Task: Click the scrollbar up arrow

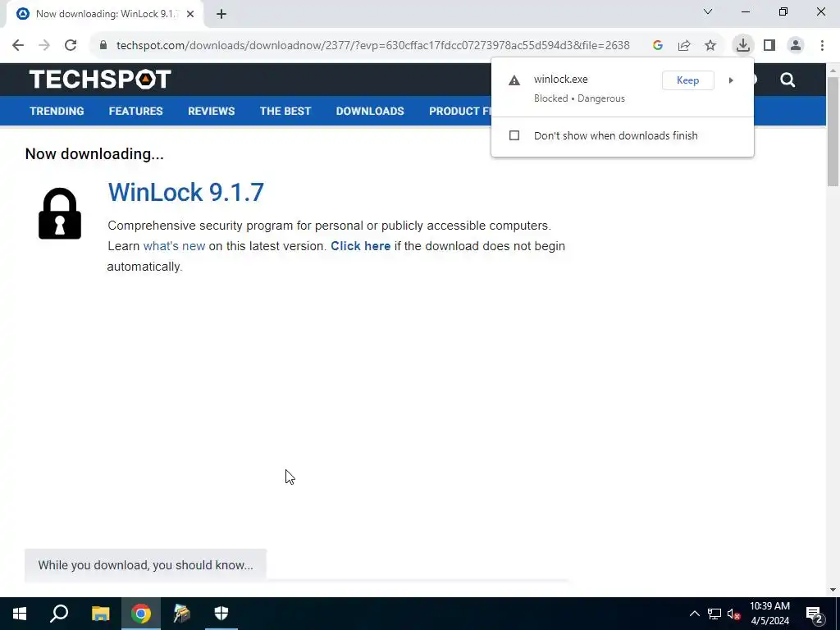Action: click(833, 70)
